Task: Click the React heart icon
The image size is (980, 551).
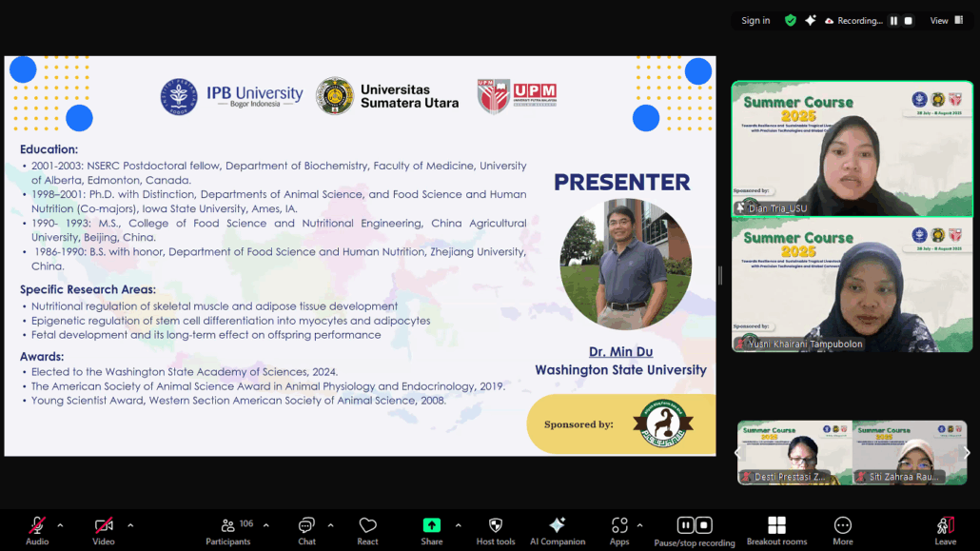Action: [x=367, y=526]
